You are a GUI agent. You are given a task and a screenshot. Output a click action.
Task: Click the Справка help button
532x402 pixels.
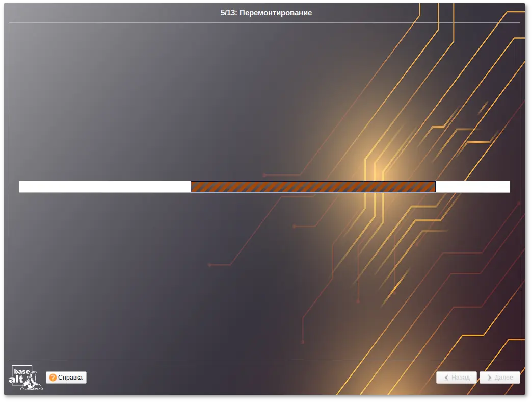coord(66,378)
